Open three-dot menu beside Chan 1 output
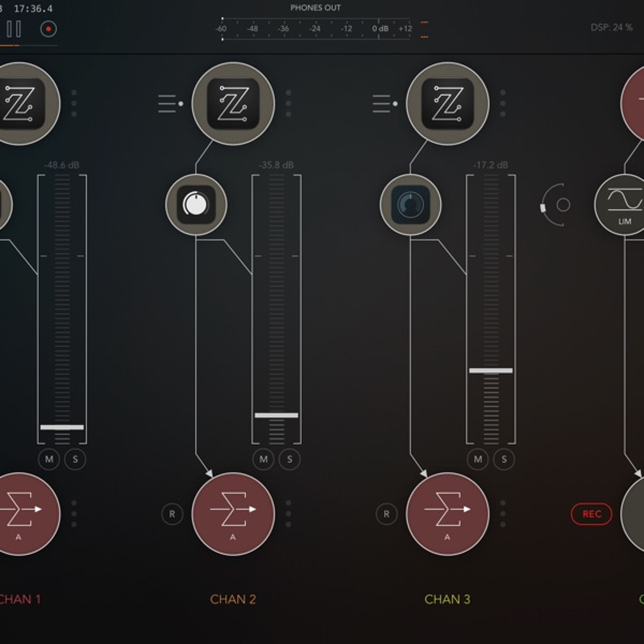 pos(74,514)
